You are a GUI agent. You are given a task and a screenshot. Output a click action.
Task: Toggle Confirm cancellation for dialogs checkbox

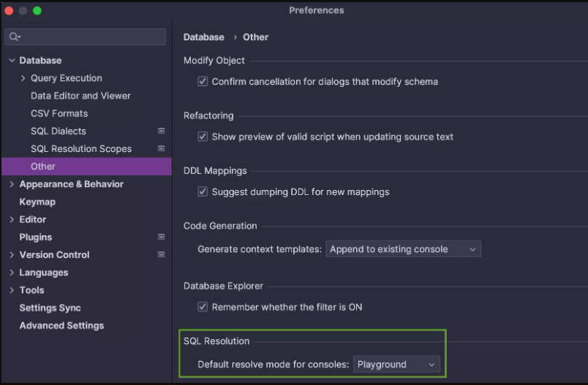coord(203,81)
